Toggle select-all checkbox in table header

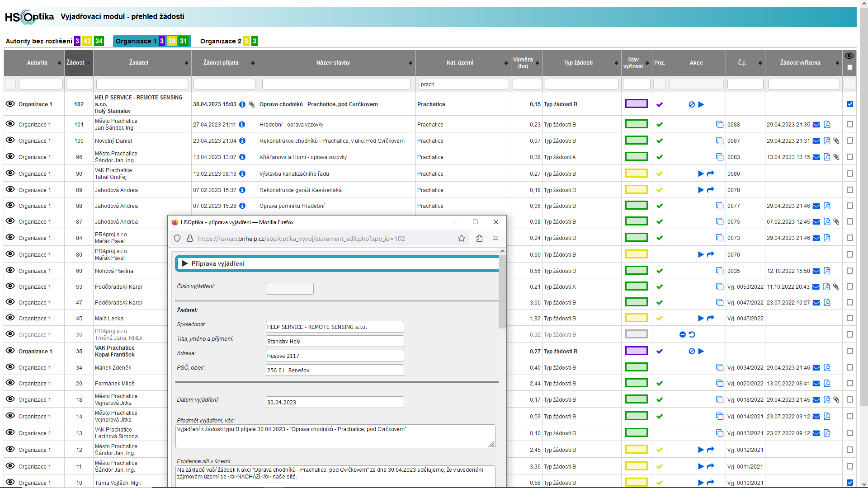[850, 68]
